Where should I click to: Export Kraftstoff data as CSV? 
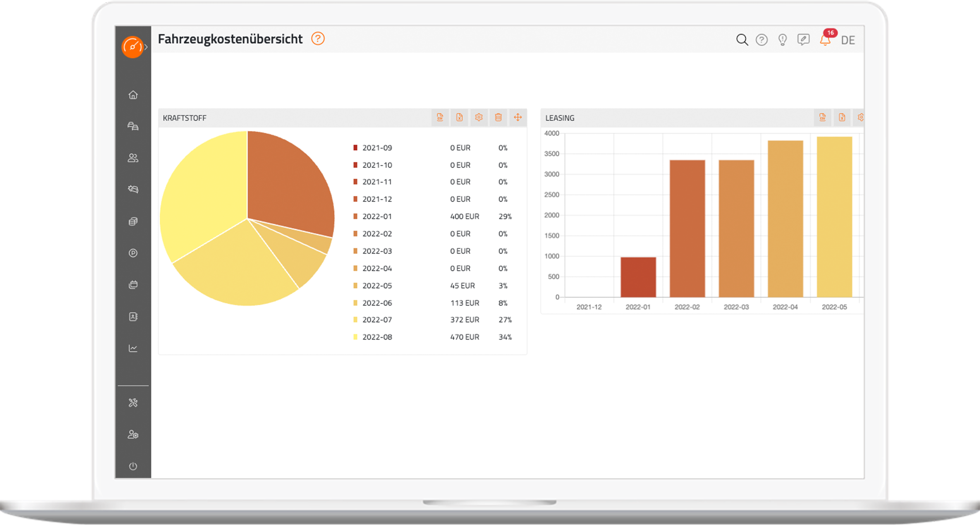coord(439,118)
